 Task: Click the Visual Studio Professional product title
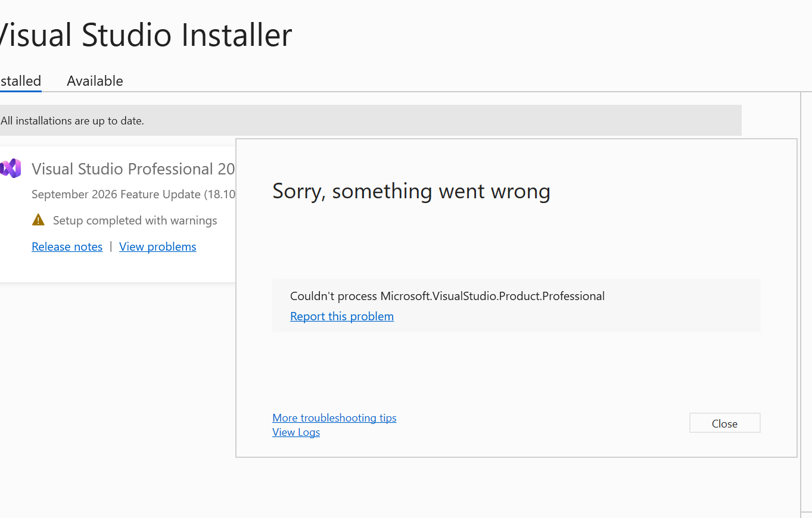[133, 169]
